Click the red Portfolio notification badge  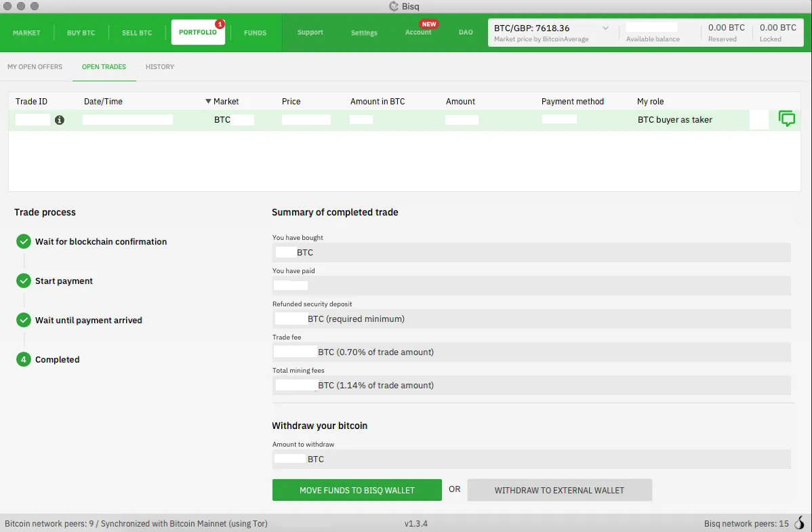point(220,24)
